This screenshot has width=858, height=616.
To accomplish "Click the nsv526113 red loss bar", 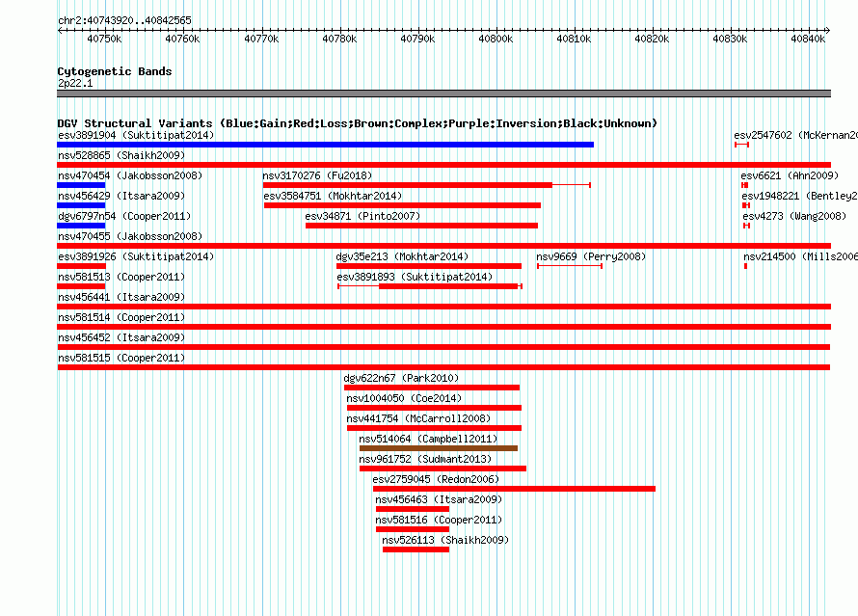I will pyautogui.click(x=416, y=549).
